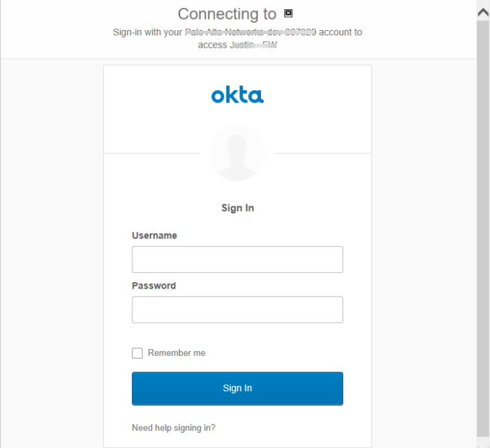Click the gray page background left of the login card
Viewport: 490px width, 448px height.
[52, 248]
